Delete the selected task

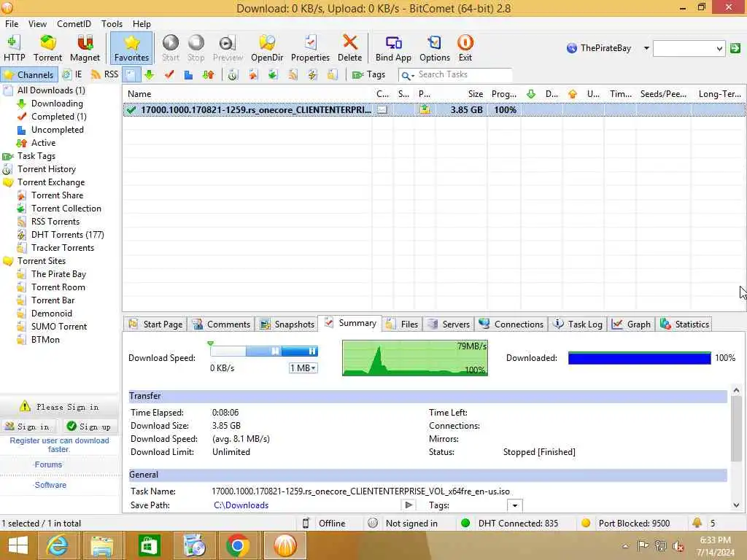(x=349, y=48)
